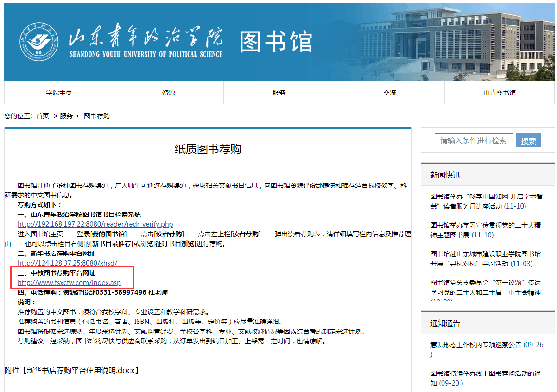Open the tsxcfw.com index.asp link
This screenshot has height=392, width=557.
(69, 282)
